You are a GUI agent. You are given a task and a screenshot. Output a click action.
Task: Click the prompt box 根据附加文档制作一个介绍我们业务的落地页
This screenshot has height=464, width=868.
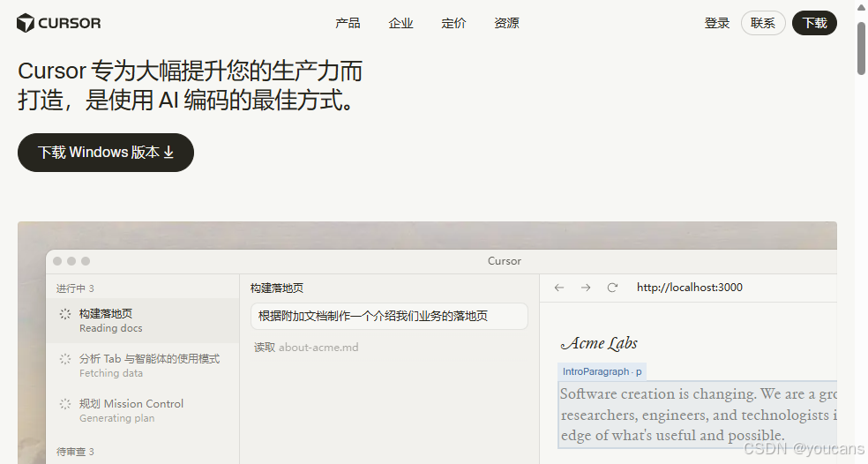click(x=389, y=316)
